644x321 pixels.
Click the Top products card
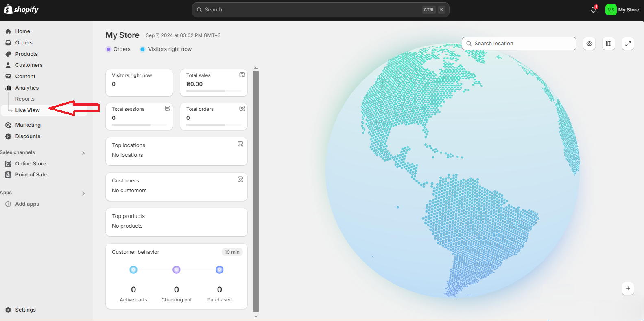[x=177, y=222]
